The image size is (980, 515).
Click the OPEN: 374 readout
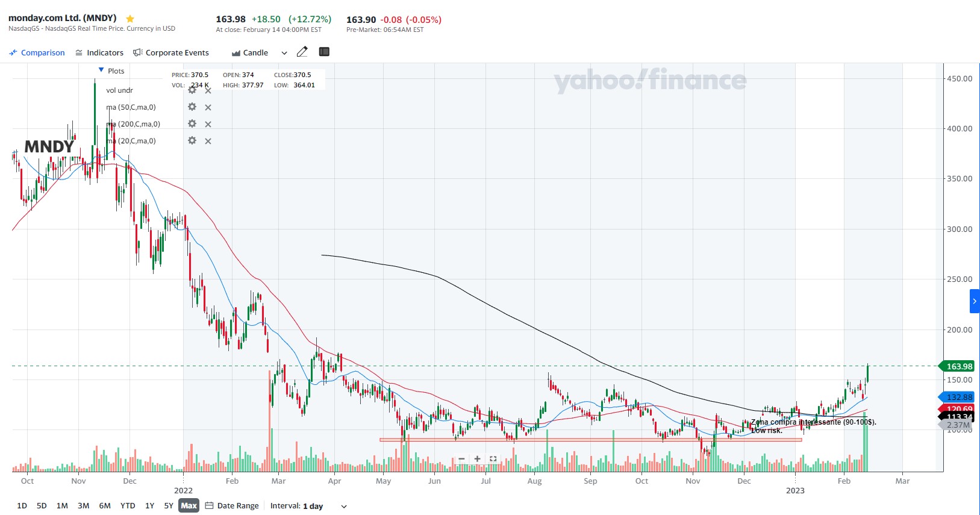[239, 75]
